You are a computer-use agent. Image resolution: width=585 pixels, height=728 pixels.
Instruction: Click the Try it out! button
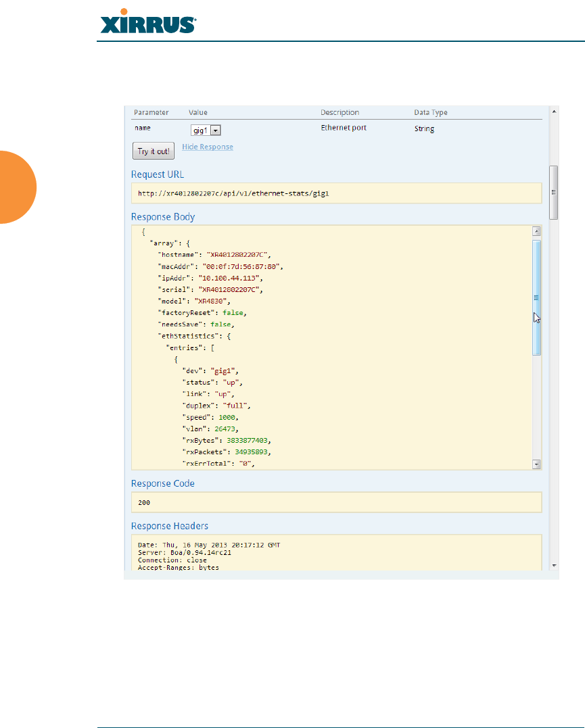[x=154, y=151]
